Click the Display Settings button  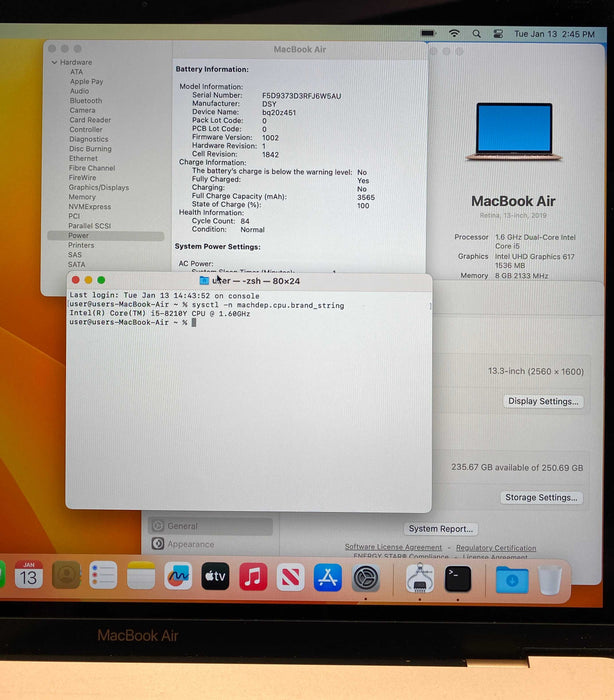pyautogui.click(x=543, y=401)
